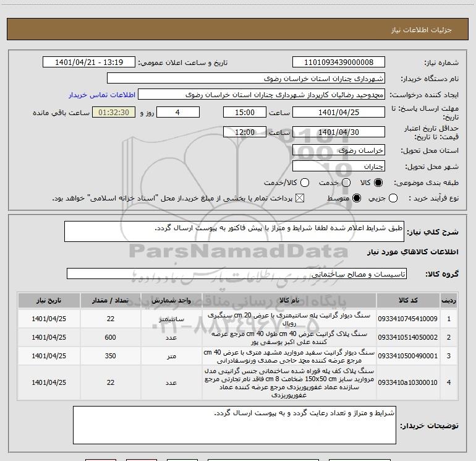Click response deadline date 1401/04/25 field
The height and width of the screenshot is (461, 476).
(339, 112)
